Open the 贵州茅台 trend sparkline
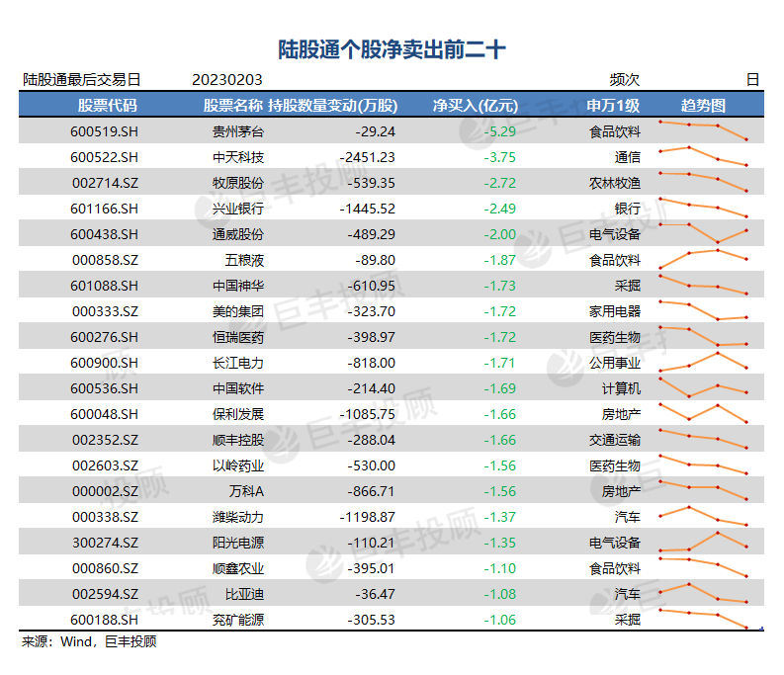The image size is (784, 675). (x=703, y=130)
